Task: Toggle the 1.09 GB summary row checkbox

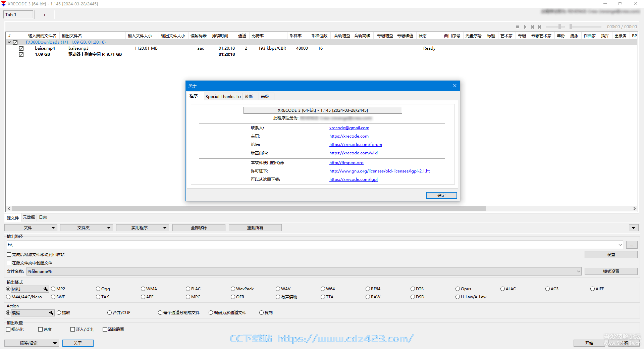Action: coord(21,54)
